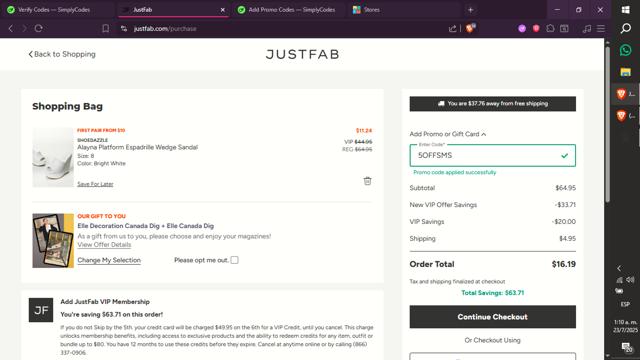Viewport: 640px width, 360px height.
Task: Click 'New VIP Offer Savings' label
Action: 443,204
